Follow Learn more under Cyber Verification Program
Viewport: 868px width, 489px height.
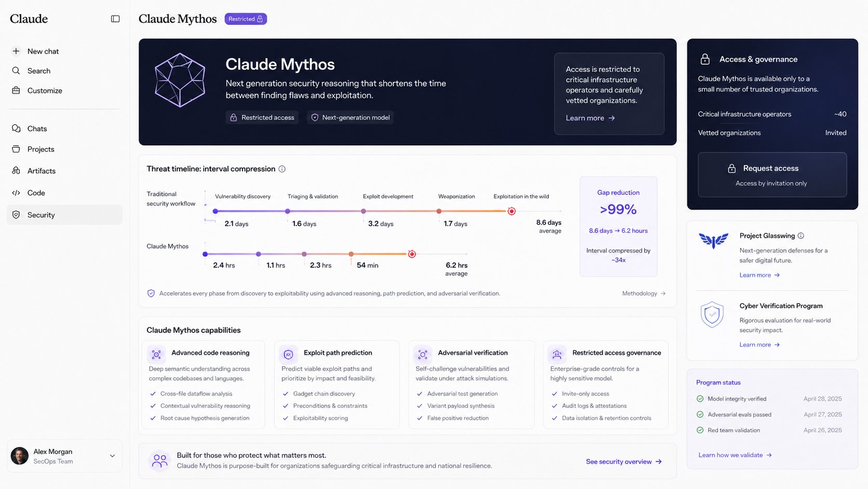(x=759, y=345)
